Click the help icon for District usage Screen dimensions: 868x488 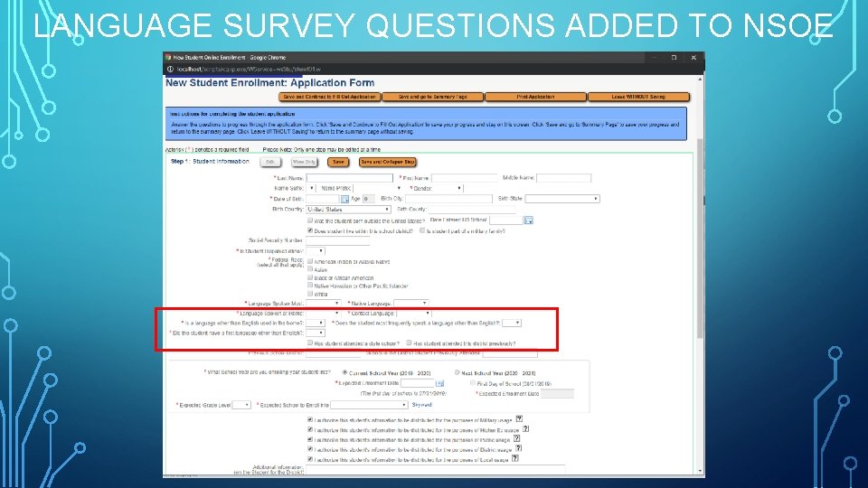[519, 449]
